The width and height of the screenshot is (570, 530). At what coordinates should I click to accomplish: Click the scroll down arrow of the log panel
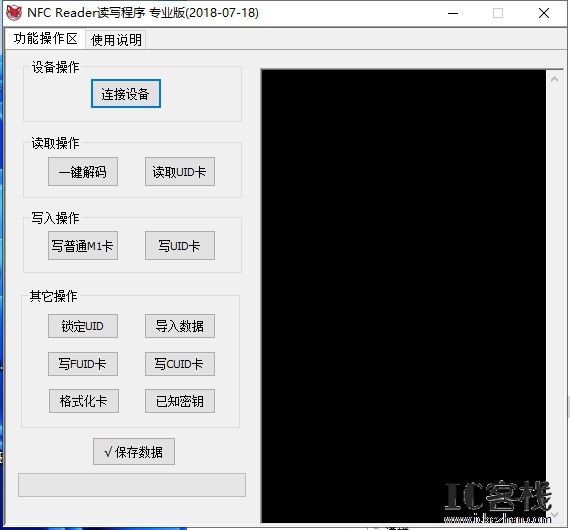tap(554, 515)
